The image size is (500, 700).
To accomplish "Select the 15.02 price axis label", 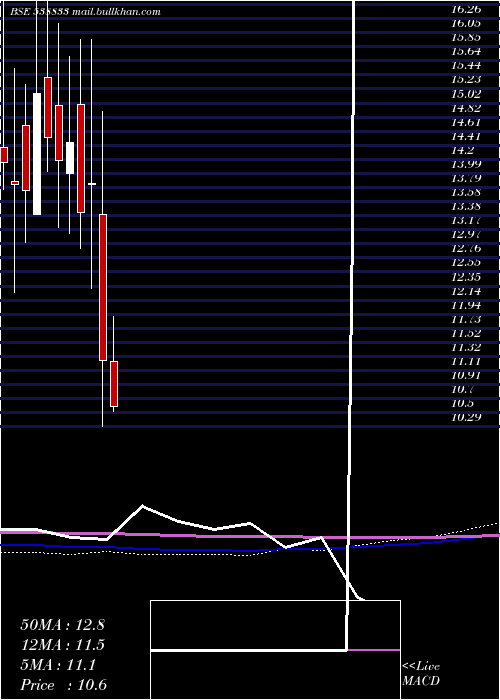I will coord(466,94).
